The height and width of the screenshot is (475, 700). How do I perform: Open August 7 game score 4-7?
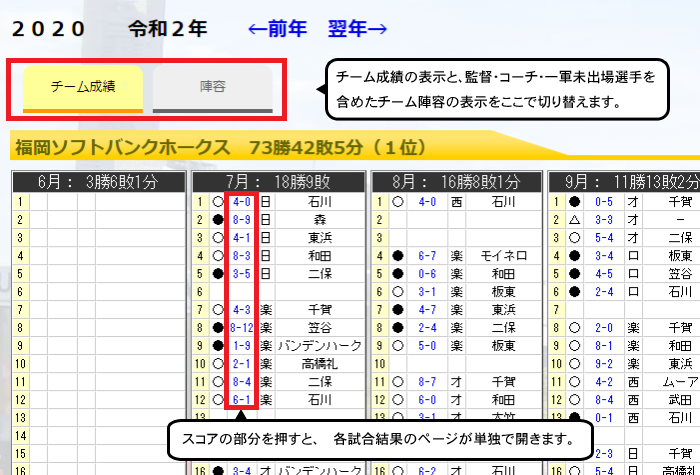click(427, 309)
